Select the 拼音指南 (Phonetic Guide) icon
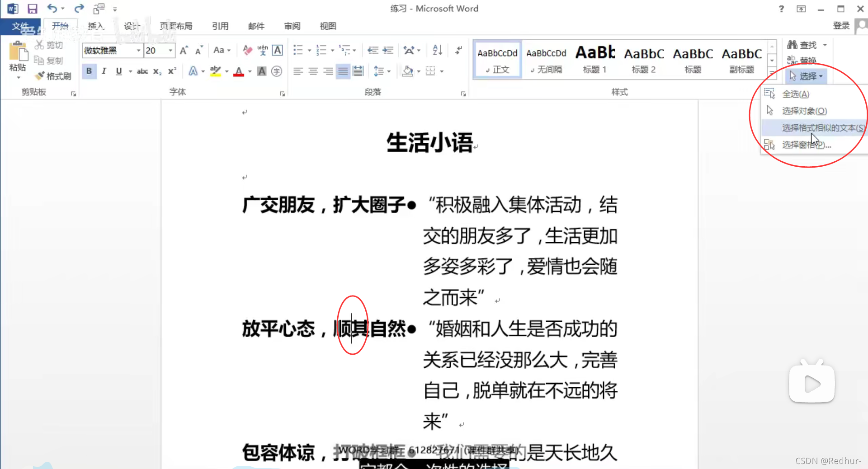Screen dimensions: 868x469 coord(262,50)
